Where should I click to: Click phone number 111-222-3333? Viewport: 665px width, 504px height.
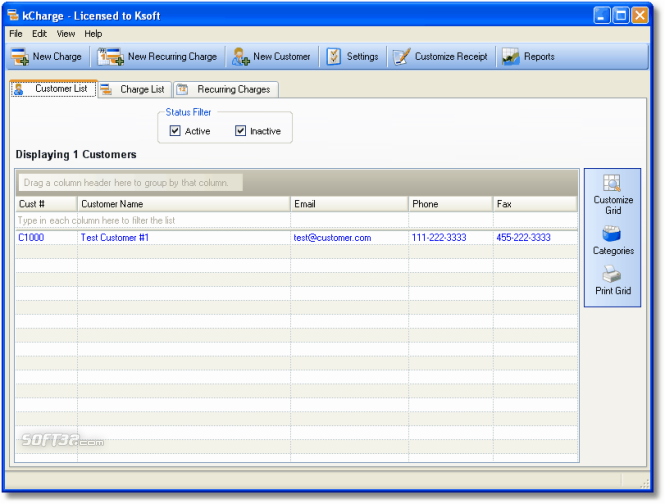pyautogui.click(x=439, y=238)
